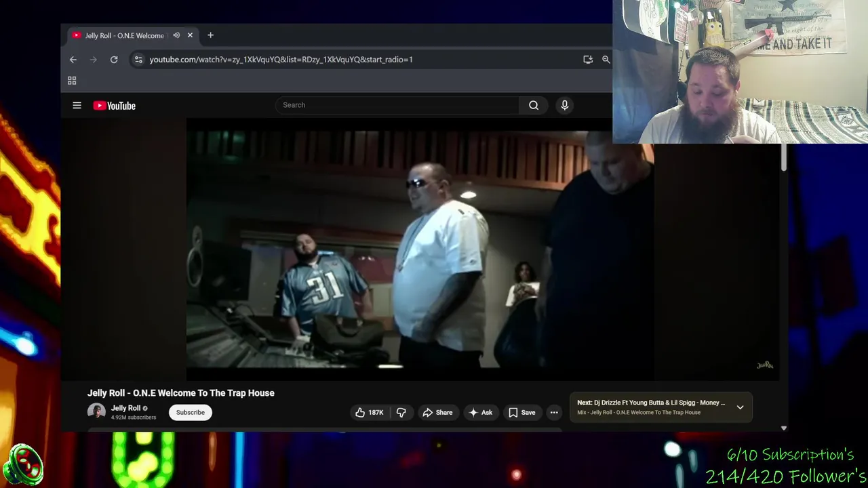868x488 pixels.
Task: Reload the YouTube page
Action: point(114,60)
